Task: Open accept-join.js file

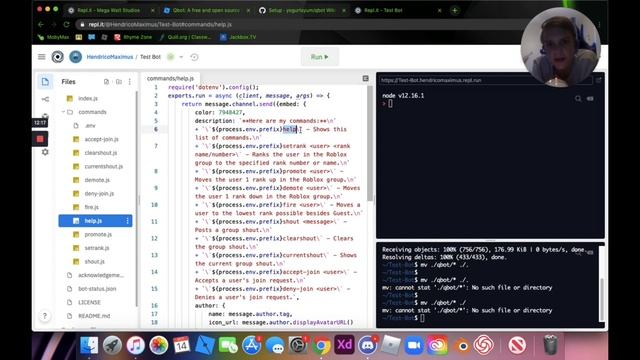Action: click(x=101, y=139)
